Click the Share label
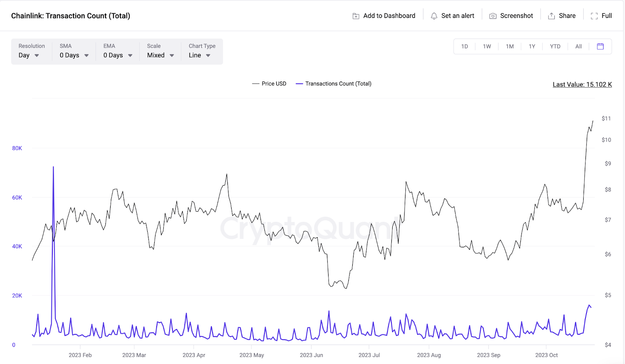 tap(567, 16)
